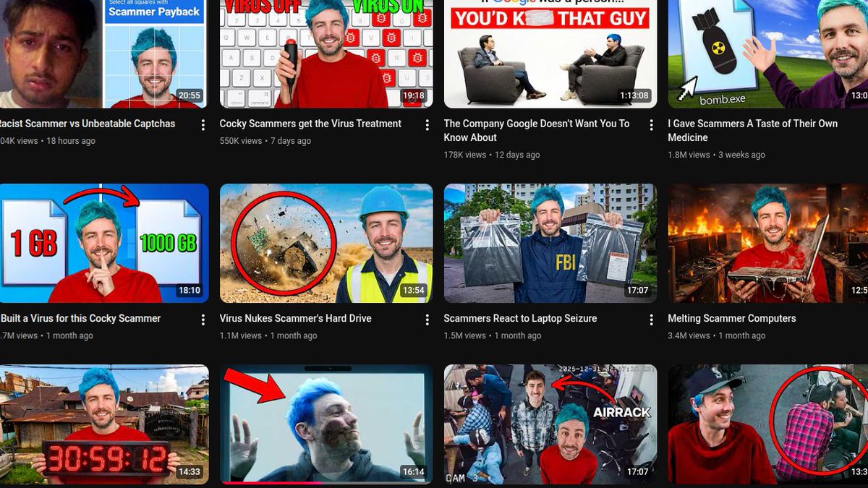868x488 pixels.
Task: Open the Virus Off / Virus On keyboard thumbnail
Action: (x=326, y=54)
